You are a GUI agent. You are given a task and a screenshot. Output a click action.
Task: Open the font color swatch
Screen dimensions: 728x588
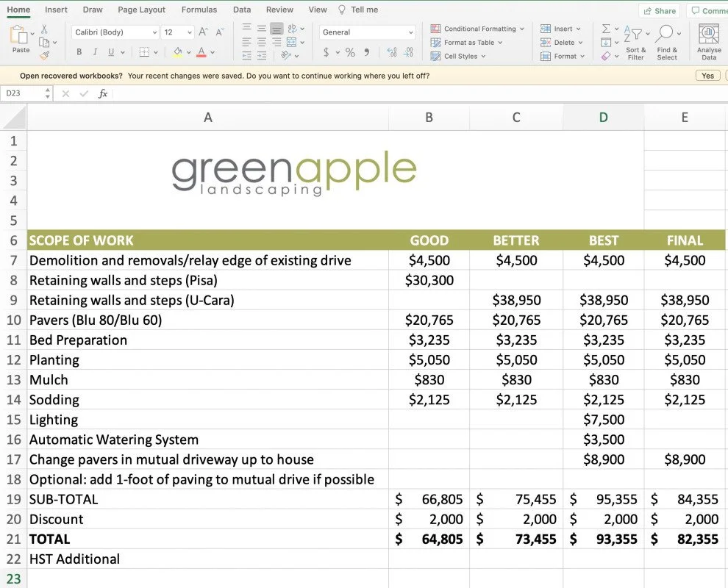click(x=200, y=53)
